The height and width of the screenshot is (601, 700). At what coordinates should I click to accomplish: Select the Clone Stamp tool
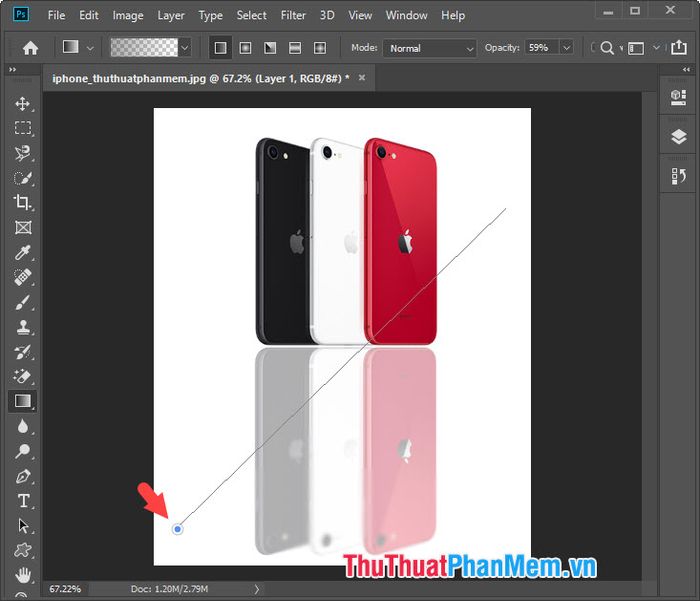[22, 327]
